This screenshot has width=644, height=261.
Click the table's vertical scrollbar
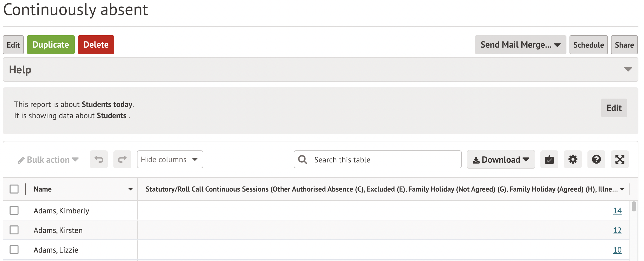pos(634,207)
